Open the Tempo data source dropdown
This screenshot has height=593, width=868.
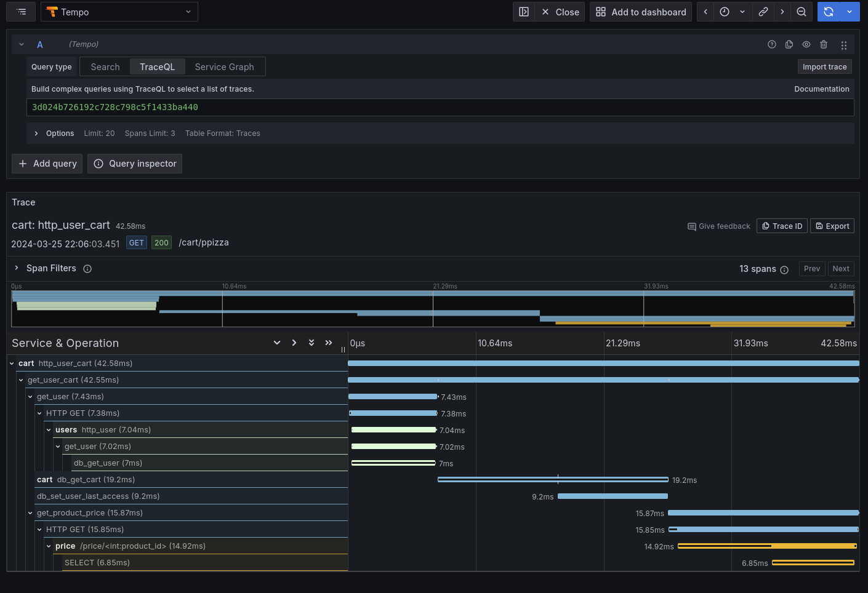coord(119,12)
